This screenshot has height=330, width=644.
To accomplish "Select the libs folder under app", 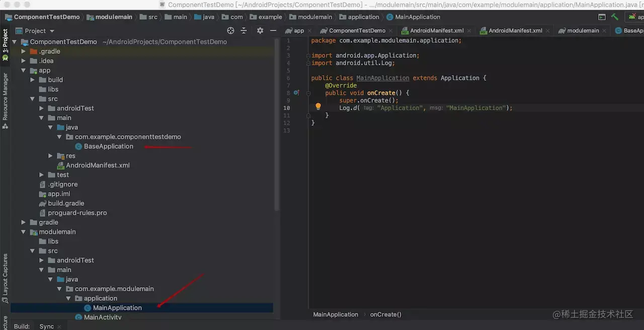I will (x=53, y=89).
